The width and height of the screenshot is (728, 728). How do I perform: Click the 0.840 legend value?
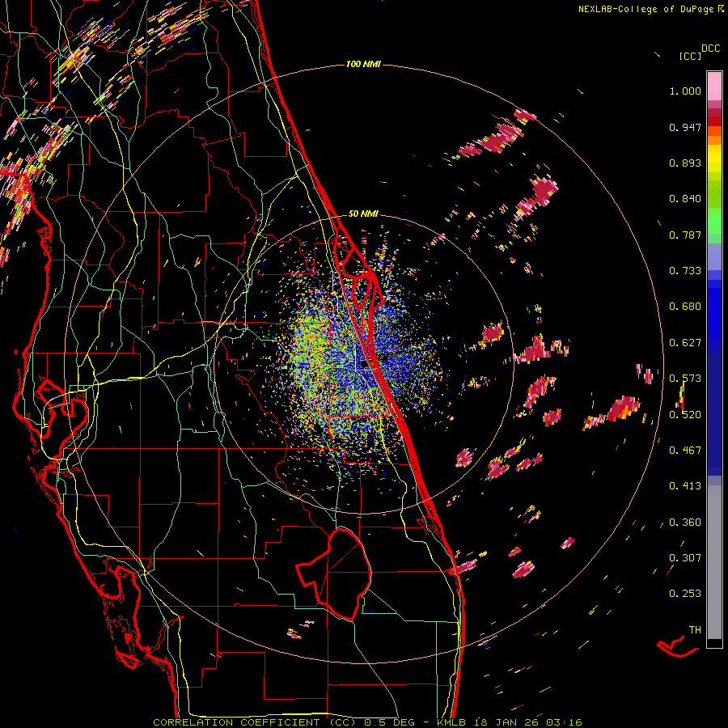[x=685, y=199]
